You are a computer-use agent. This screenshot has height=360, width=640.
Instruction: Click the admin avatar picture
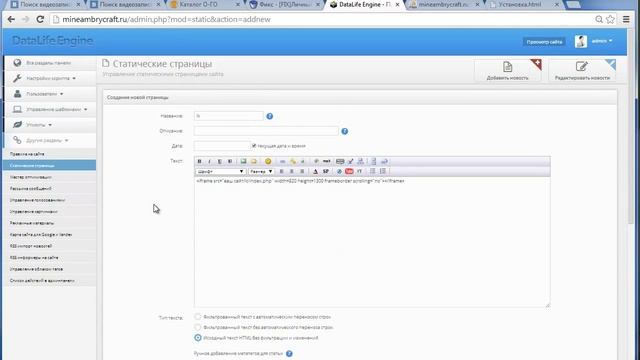(x=581, y=41)
